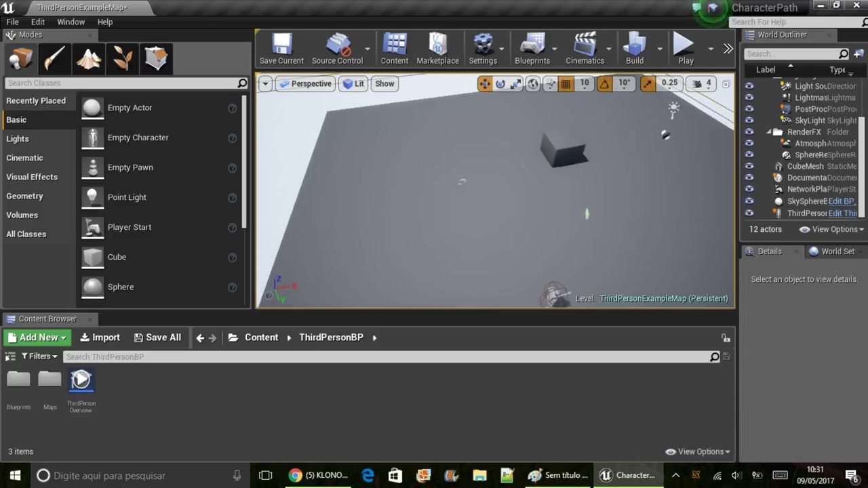Save the current level
868x488 pixels.
tap(281, 47)
